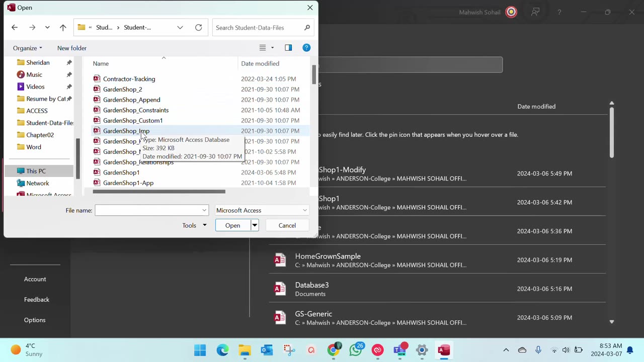644x362 pixels.
Task: Go up one folder level
Action: 63,28
